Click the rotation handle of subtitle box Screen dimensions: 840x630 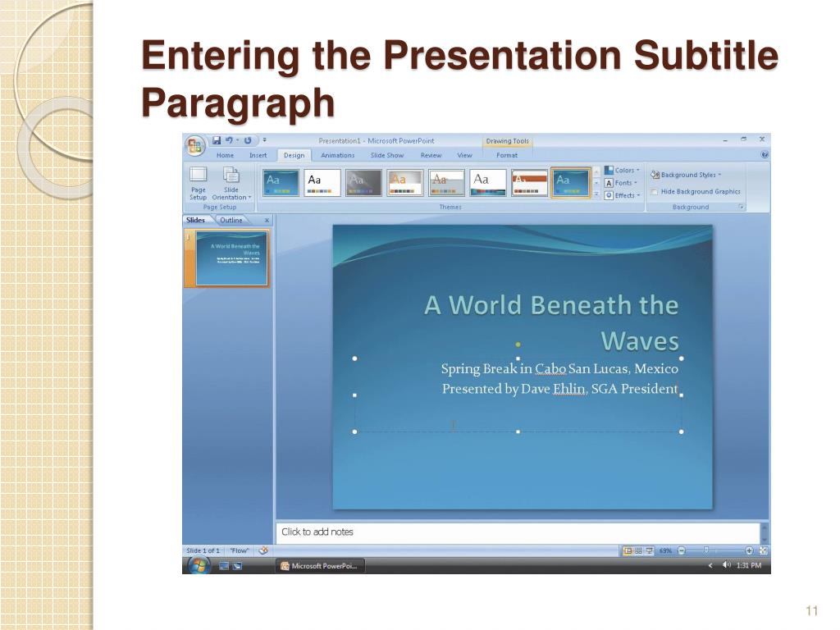(x=518, y=344)
